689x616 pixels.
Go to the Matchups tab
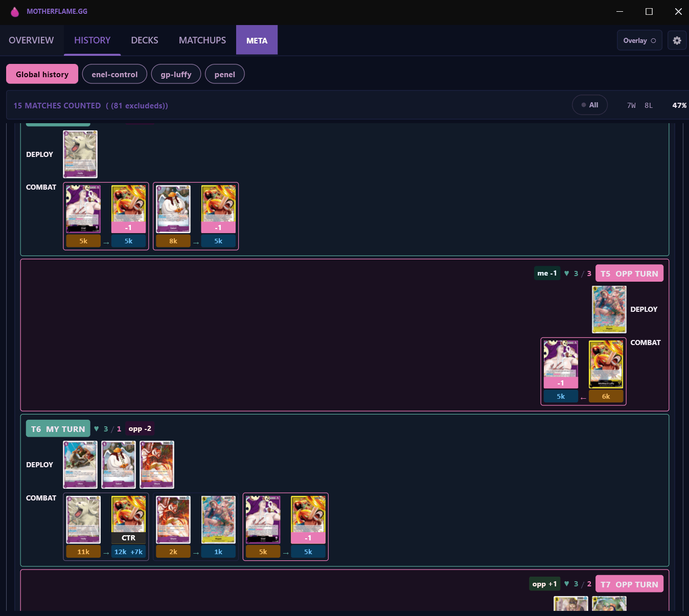click(202, 40)
